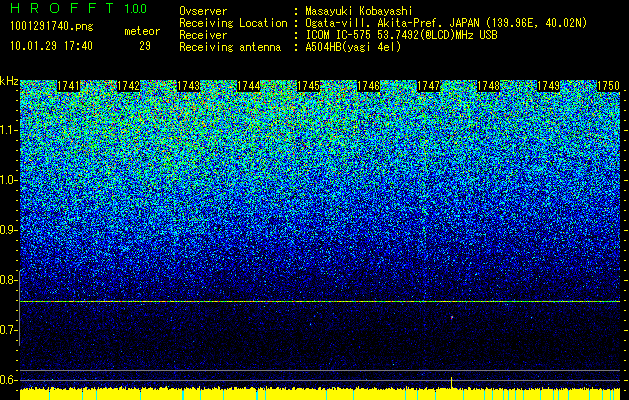Click the 1741 time marker
The height and width of the screenshot is (400, 629).
point(69,86)
